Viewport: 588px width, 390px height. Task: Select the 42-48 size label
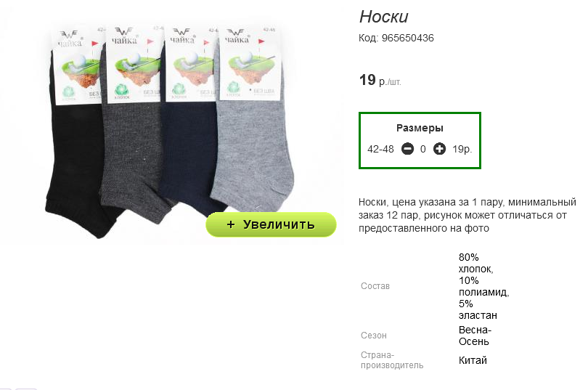click(x=380, y=150)
